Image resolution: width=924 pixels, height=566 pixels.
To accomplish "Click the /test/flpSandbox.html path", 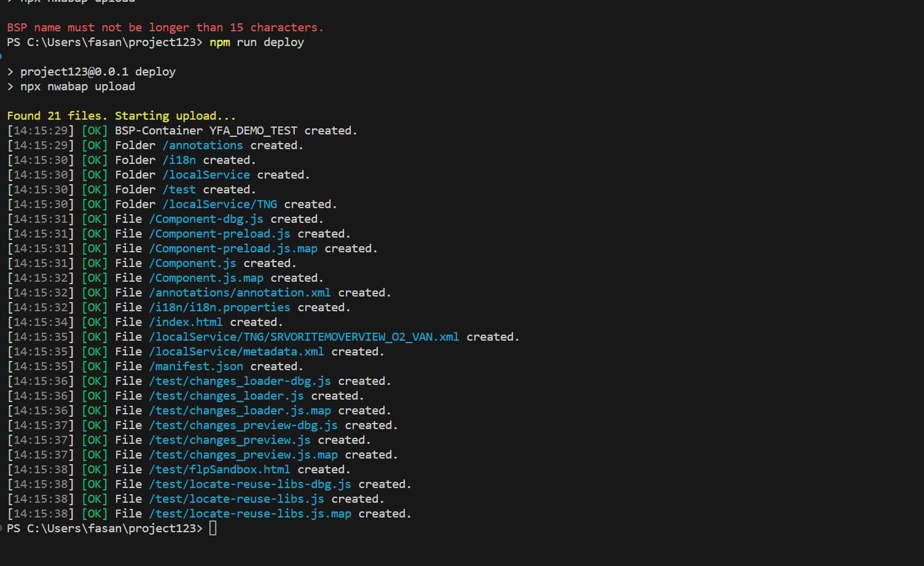I will [219, 470].
